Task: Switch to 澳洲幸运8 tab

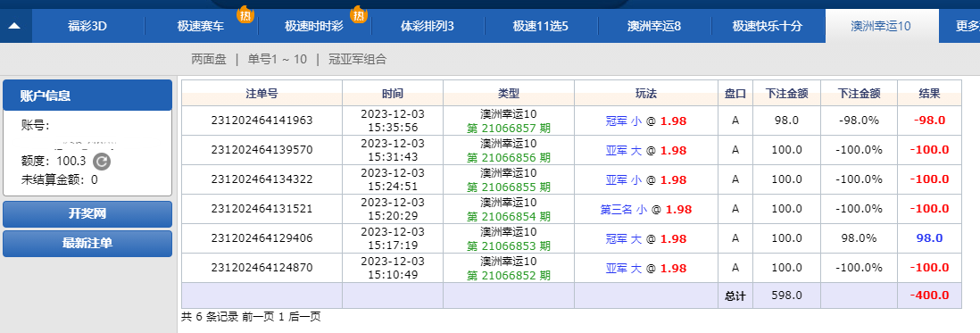Action: [x=654, y=26]
